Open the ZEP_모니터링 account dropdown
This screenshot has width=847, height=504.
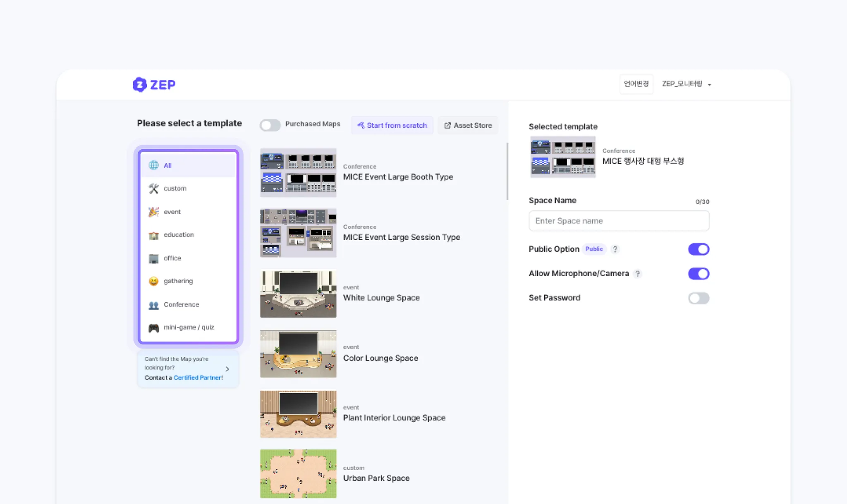coord(686,84)
